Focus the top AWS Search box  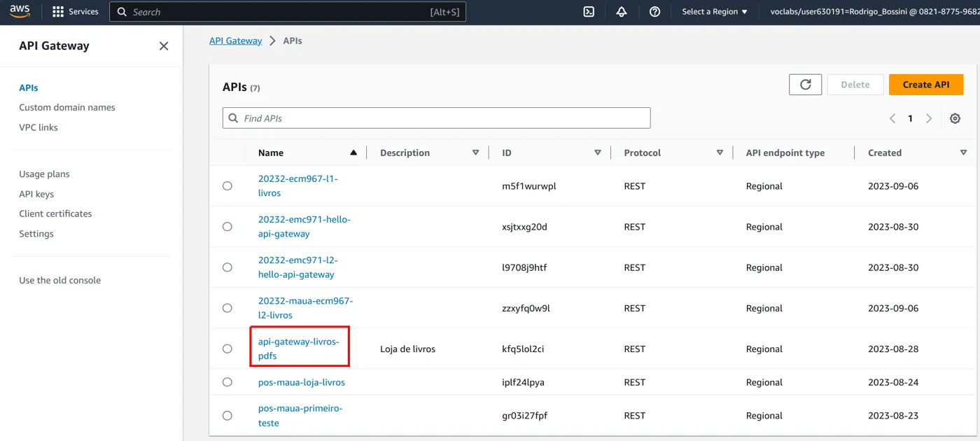(x=288, y=12)
